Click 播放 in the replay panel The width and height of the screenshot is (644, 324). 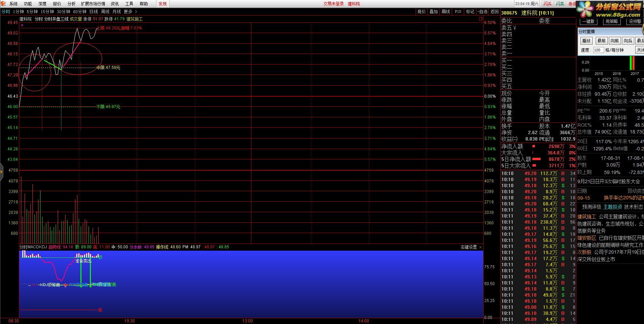tap(586, 41)
